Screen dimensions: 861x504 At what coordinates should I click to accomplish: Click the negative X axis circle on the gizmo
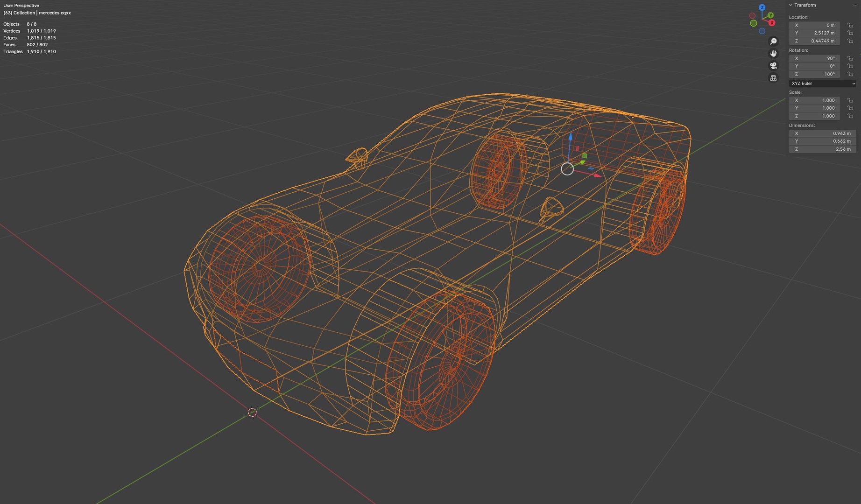coord(752,16)
